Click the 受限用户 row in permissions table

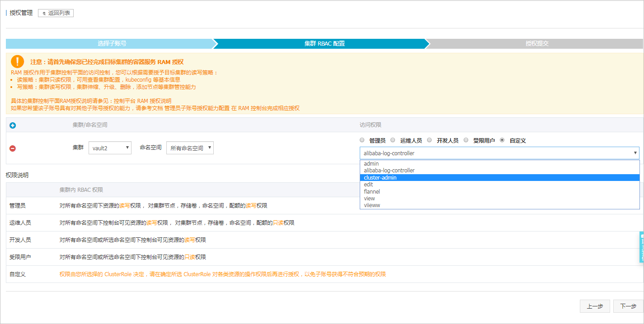point(324,257)
